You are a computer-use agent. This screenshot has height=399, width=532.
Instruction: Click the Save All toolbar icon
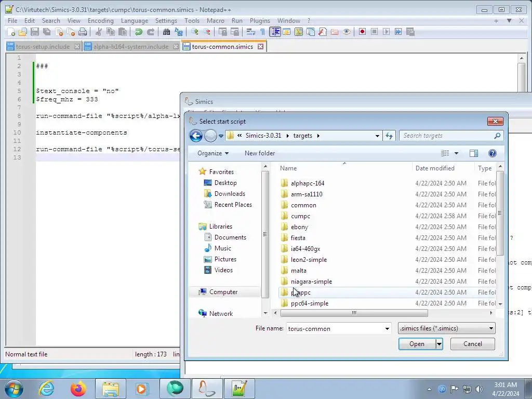(47, 32)
